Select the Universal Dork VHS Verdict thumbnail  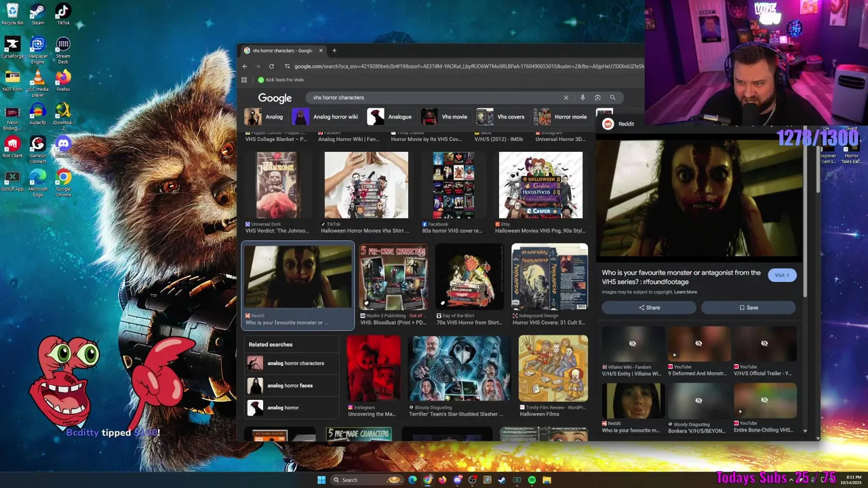(x=277, y=185)
